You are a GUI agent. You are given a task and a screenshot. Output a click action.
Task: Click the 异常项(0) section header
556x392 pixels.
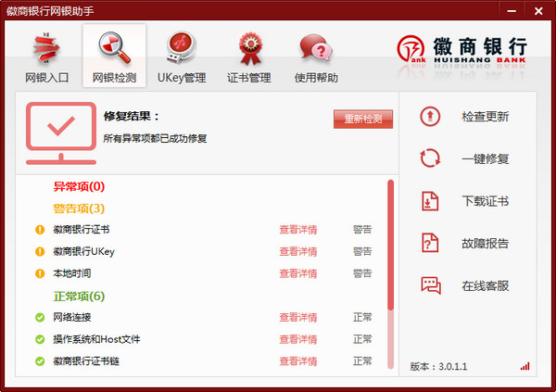tap(79, 186)
